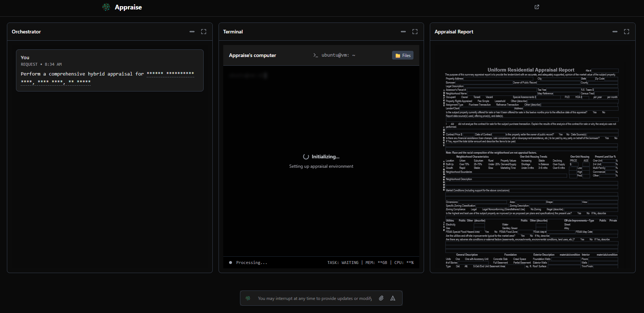Click the attach file paperclip icon
The image size is (644, 313).
tap(381, 298)
